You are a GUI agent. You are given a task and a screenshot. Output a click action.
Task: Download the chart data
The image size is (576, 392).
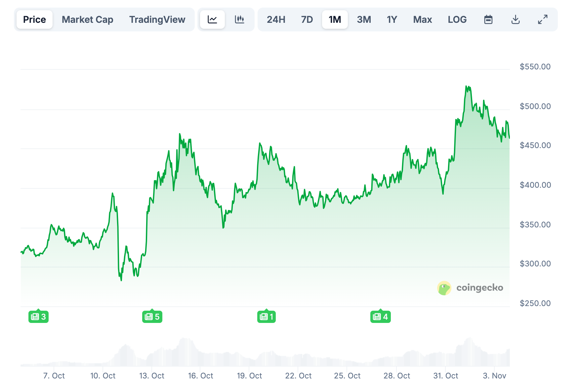[515, 20]
